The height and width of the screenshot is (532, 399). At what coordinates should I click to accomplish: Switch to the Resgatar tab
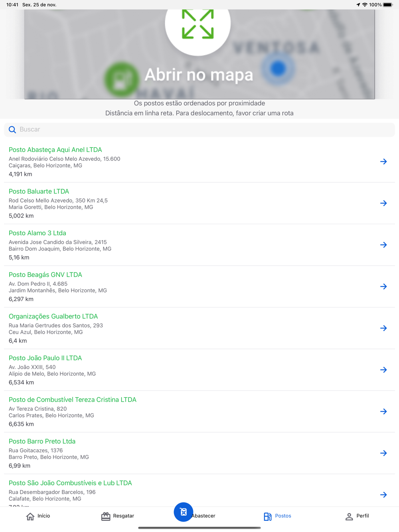118,516
